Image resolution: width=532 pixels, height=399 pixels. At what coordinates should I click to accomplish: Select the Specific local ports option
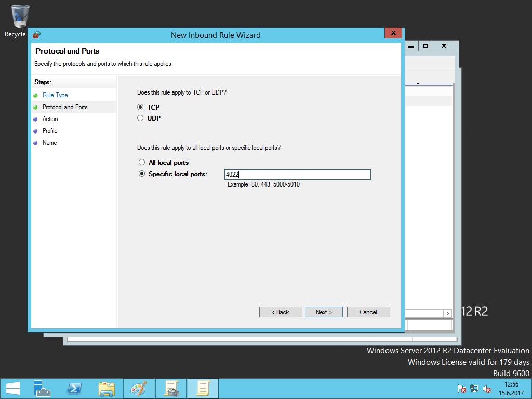click(x=141, y=174)
